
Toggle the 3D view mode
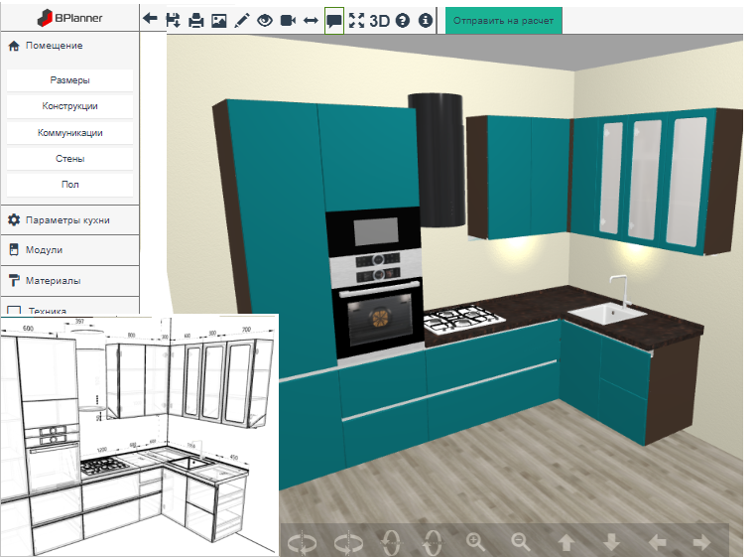[x=379, y=20]
